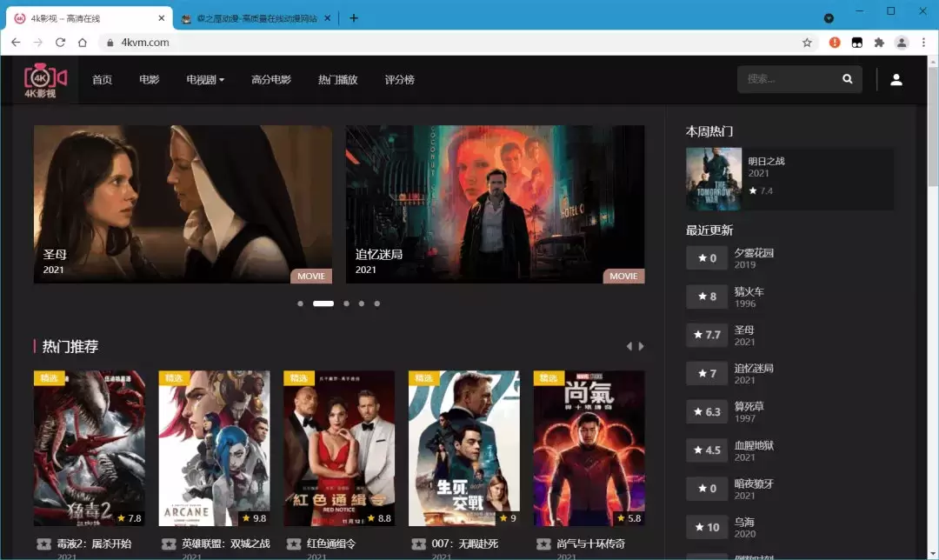
Task: Open 追忆迷局 banner slide
Action: click(496, 204)
